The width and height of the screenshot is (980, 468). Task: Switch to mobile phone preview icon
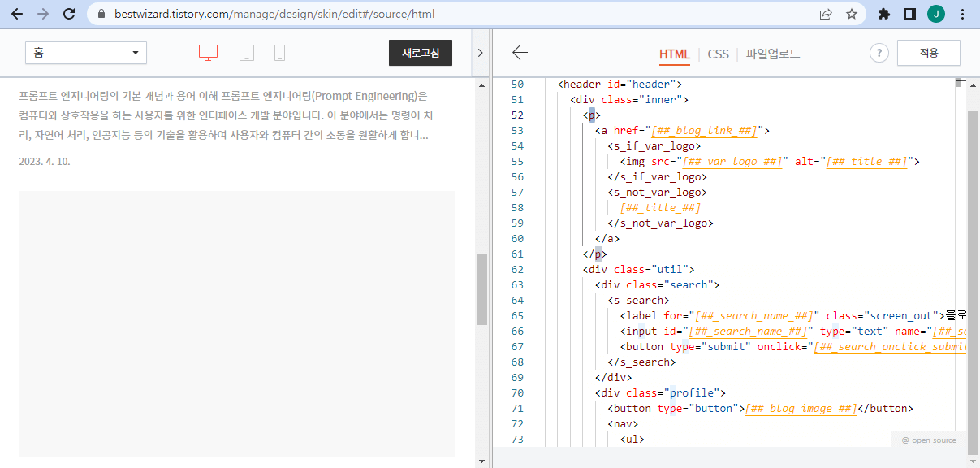[278, 52]
